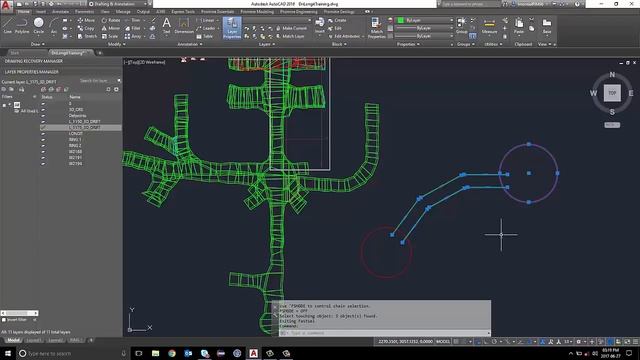Click the green layer color swatch

pos(400,20)
